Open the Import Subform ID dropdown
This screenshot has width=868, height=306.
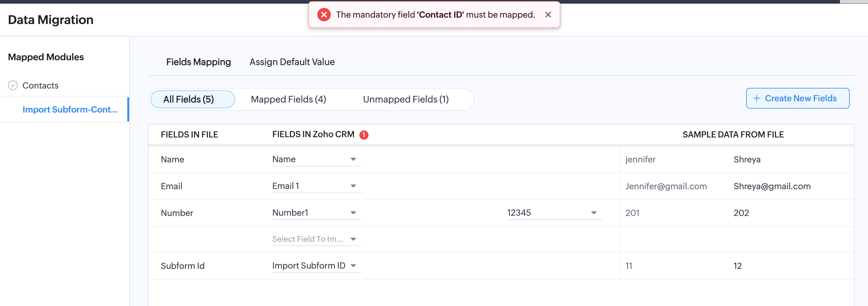pyautogui.click(x=353, y=266)
